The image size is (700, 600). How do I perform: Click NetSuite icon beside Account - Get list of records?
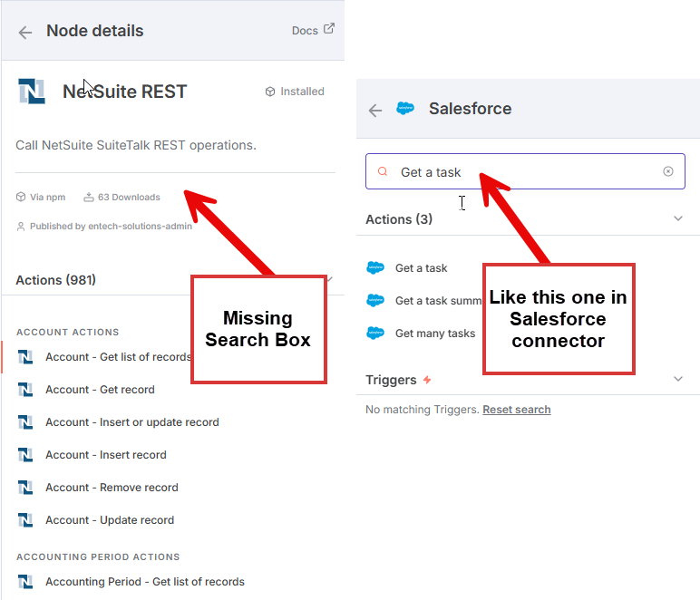[25, 357]
